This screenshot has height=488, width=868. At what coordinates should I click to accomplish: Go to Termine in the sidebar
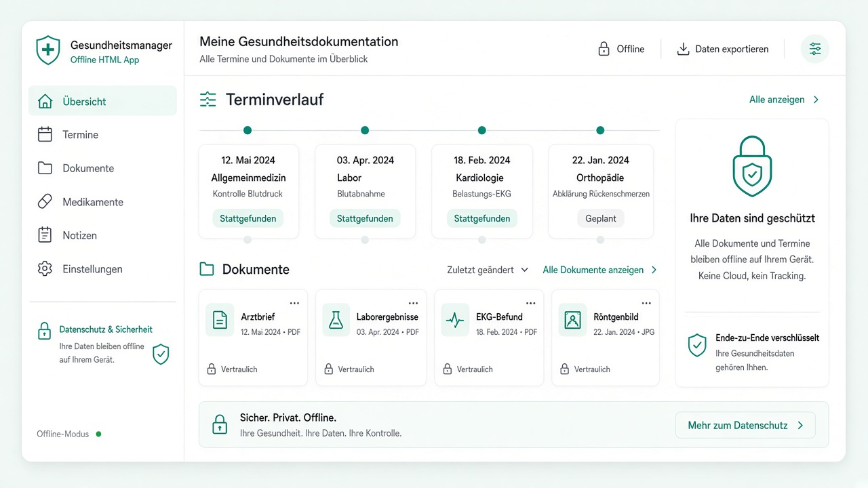102,134
